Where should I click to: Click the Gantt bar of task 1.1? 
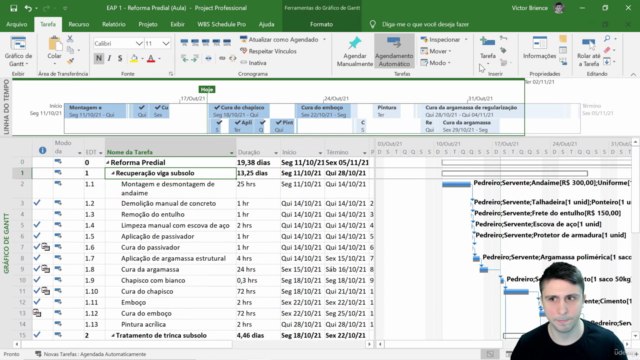(x=456, y=184)
